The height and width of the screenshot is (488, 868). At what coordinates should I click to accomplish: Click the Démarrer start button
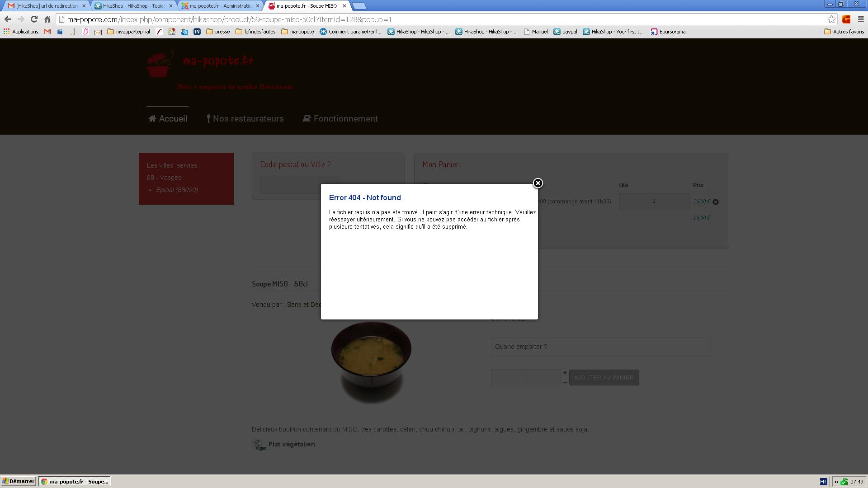click(18, 481)
